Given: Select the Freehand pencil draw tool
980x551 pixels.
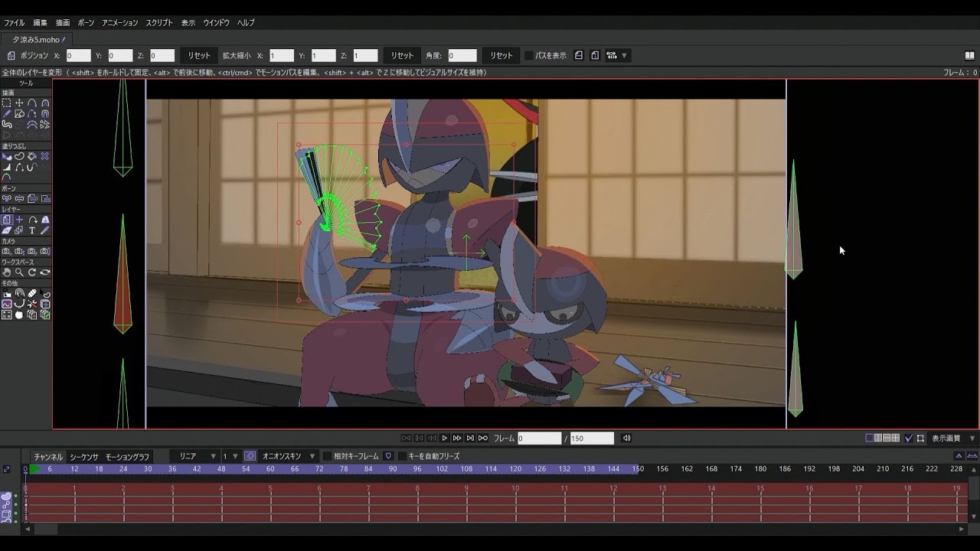Looking at the screenshot, I should pos(6,113).
